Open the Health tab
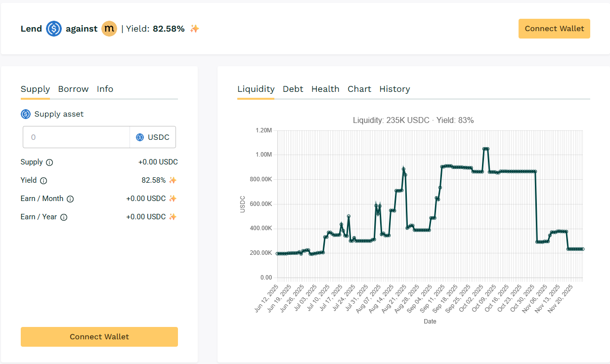Screen dimensions: 610x364 pyautogui.click(x=325, y=89)
